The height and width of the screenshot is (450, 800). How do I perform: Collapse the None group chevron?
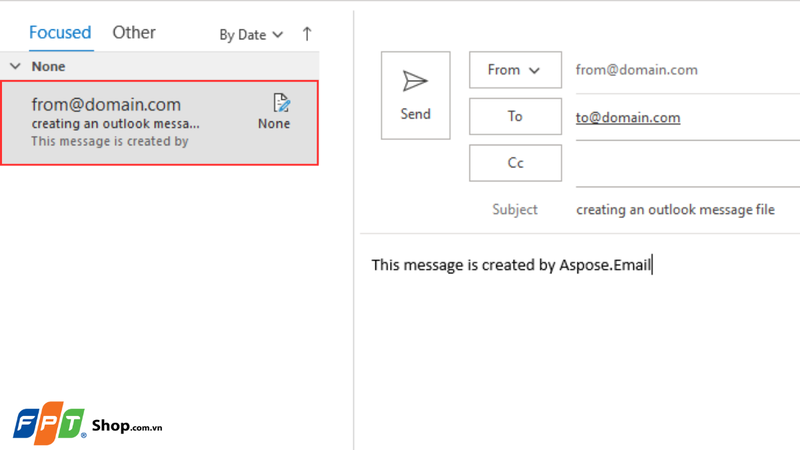click(x=15, y=66)
